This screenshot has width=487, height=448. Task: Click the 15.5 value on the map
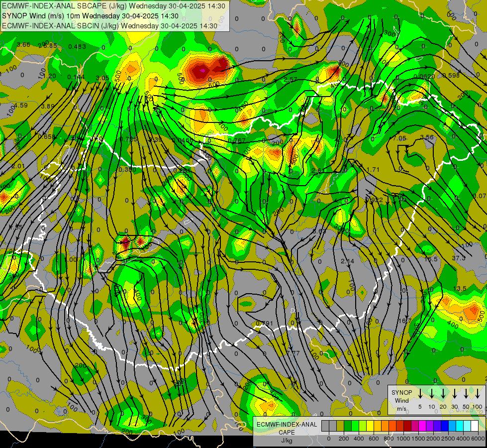pyautogui.click(x=432, y=259)
